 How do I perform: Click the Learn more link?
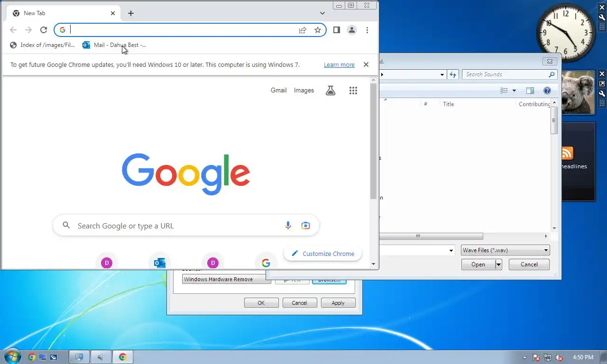coord(339,64)
